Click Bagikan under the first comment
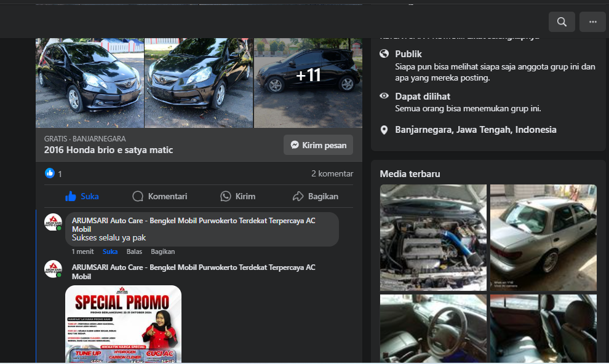 point(163,251)
